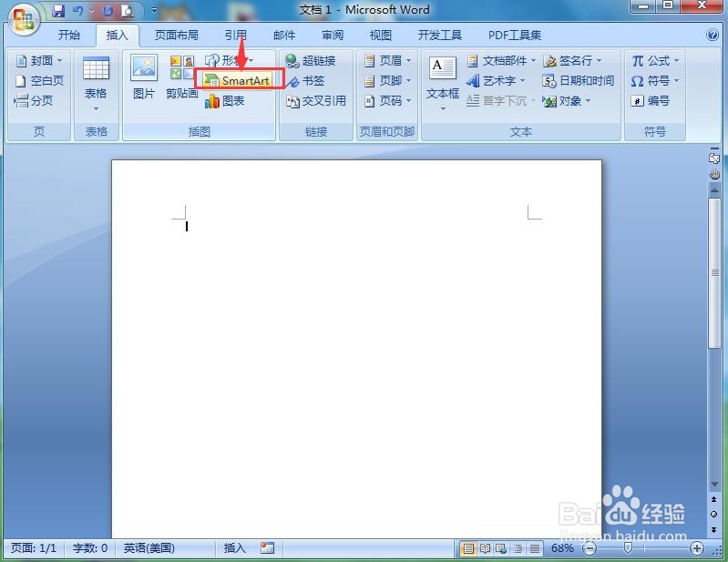Click the Office button logo

click(23, 19)
